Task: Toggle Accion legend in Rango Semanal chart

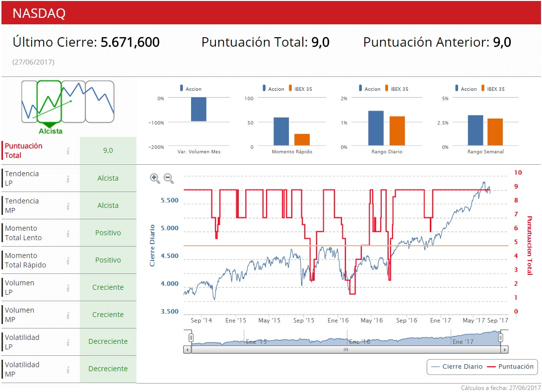Action: coord(466,89)
